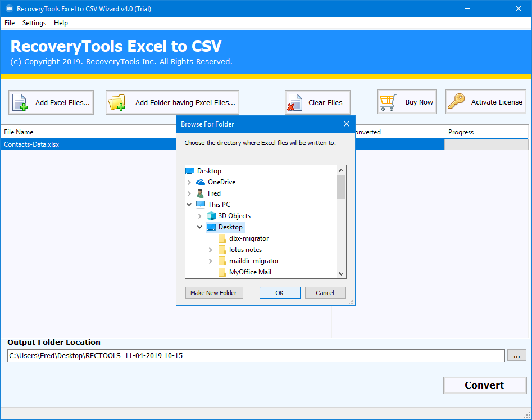This screenshot has width=532, height=420.
Task: Click the folder tree scrollbar down arrow
Action: coord(342,274)
